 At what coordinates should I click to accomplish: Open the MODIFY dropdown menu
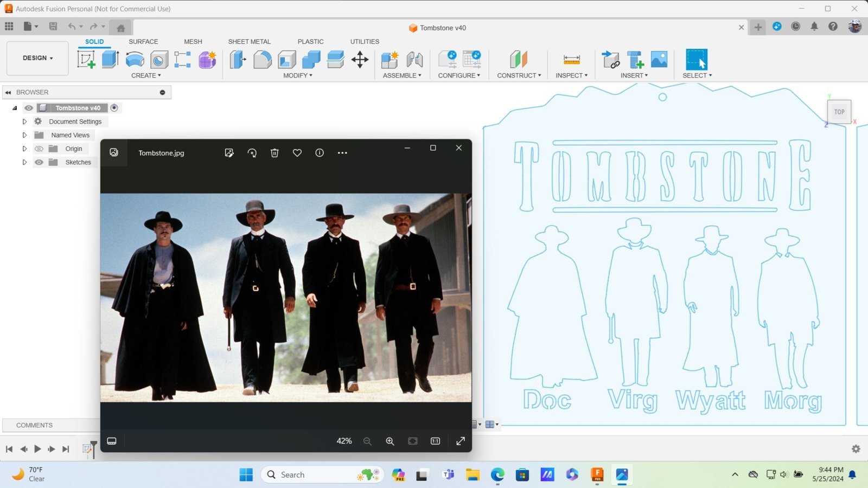298,75
